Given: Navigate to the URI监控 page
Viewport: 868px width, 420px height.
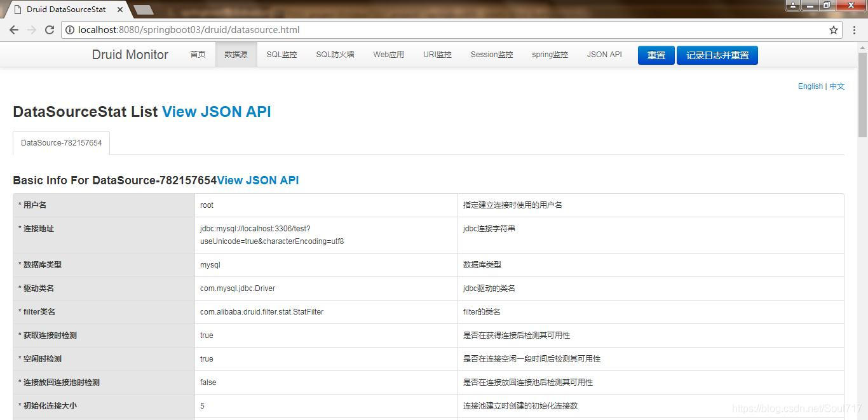Looking at the screenshot, I should click(437, 55).
